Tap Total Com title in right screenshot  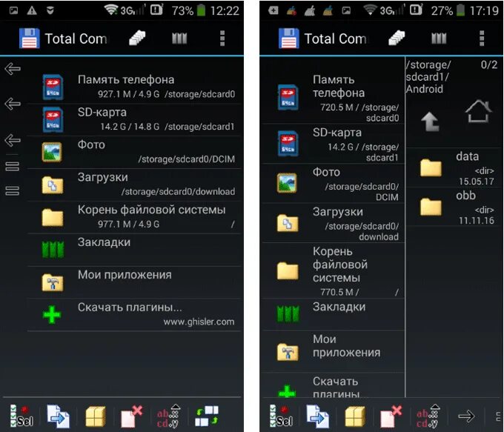point(335,39)
